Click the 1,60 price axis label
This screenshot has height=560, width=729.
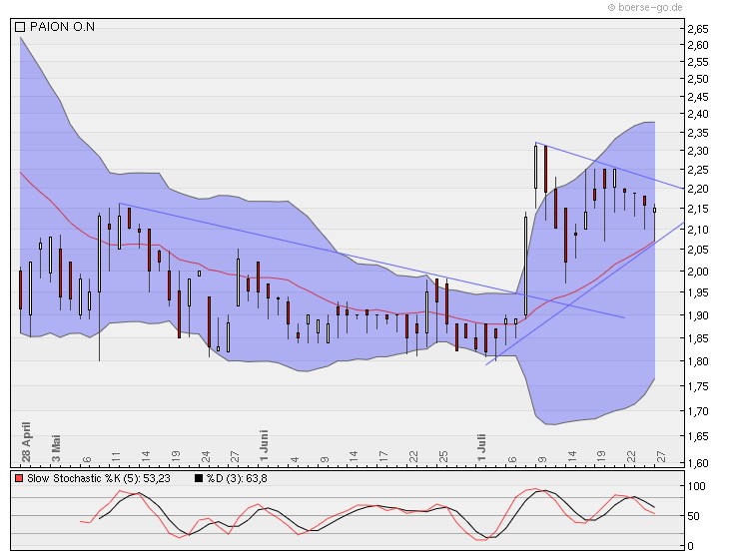pyautogui.click(x=698, y=463)
